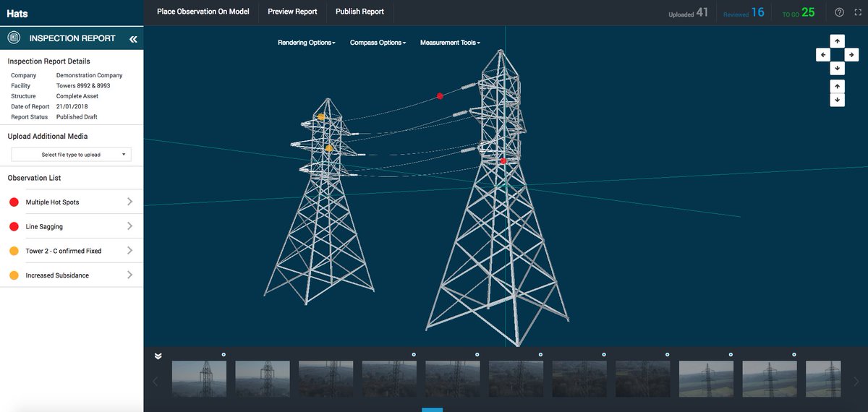This screenshot has width=868, height=412.
Task: Open the first tower photo thumbnail
Action: tap(199, 379)
